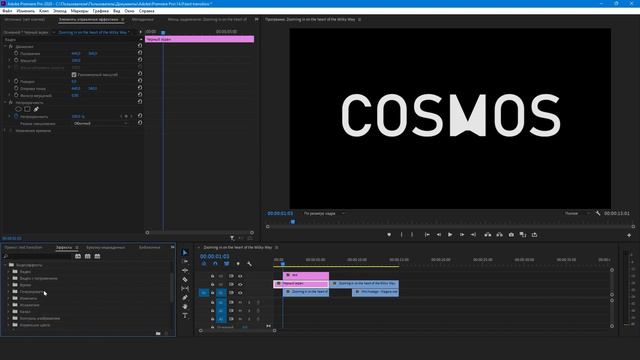Image resolution: width=640 pixels, height=360 pixels.
Task: Switch to the Библиотеки tab
Action: point(149,247)
